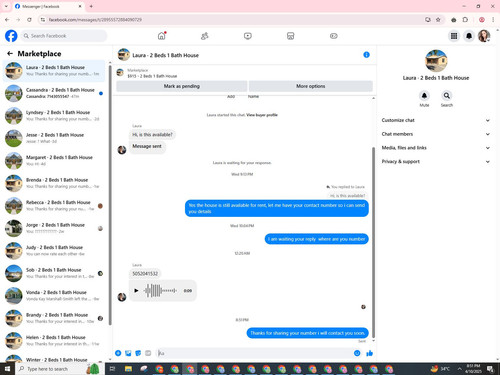The height and width of the screenshot is (375, 500).
Task: Open Jorge conversation in list
Action: 54,228
